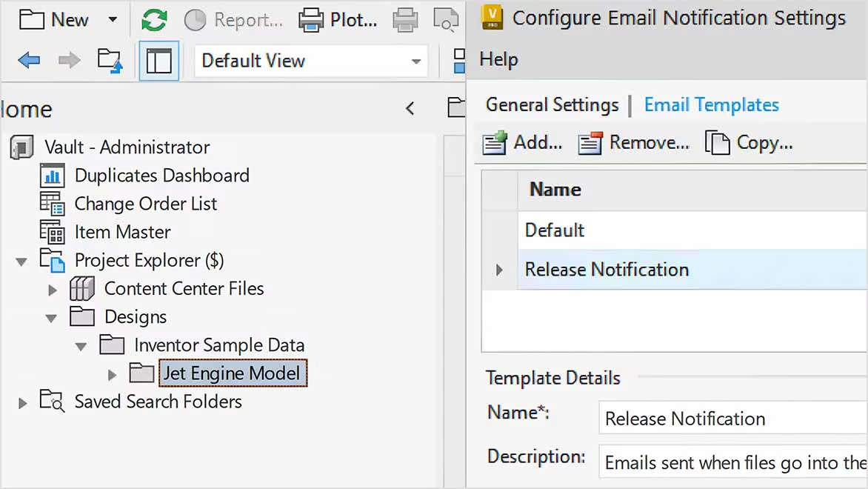868x489 pixels.
Task: Expand Saved Search Folders node
Action: point(23,403)
